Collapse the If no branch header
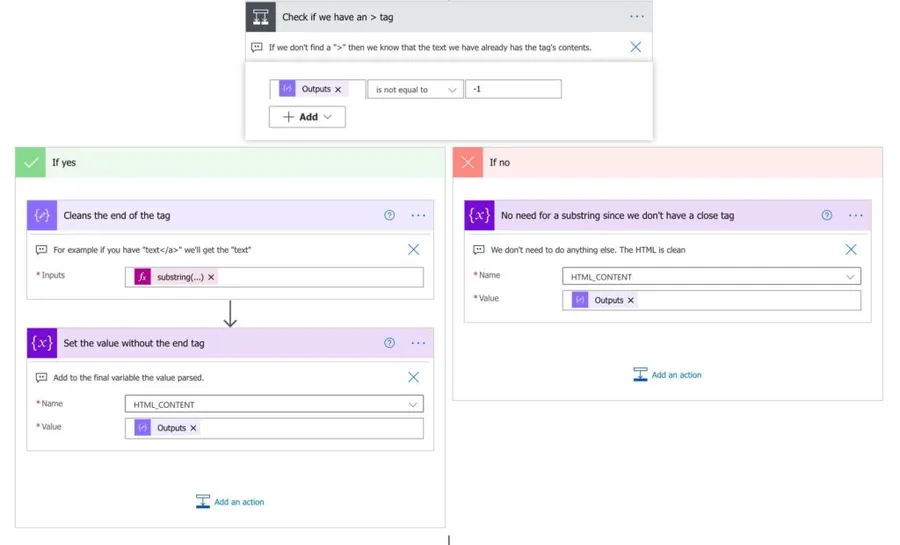The height and width of the screenshot is (545, 900). 667,162
